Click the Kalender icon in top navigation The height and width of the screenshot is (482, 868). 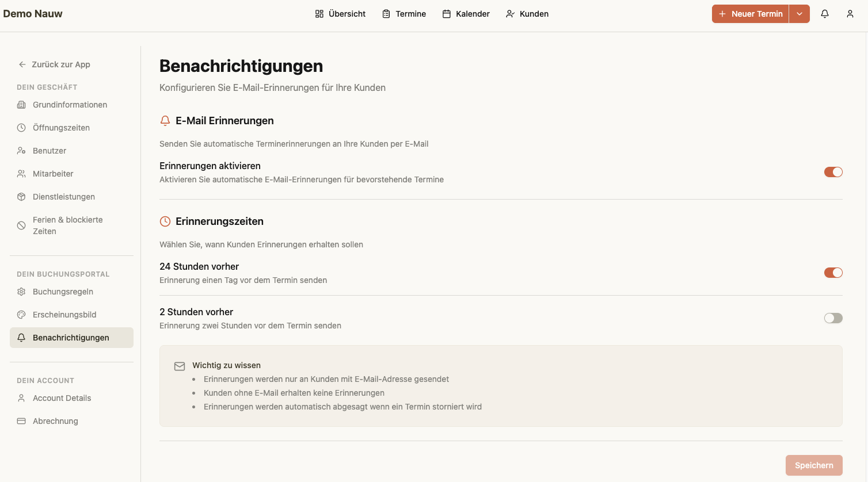(447, 14)
